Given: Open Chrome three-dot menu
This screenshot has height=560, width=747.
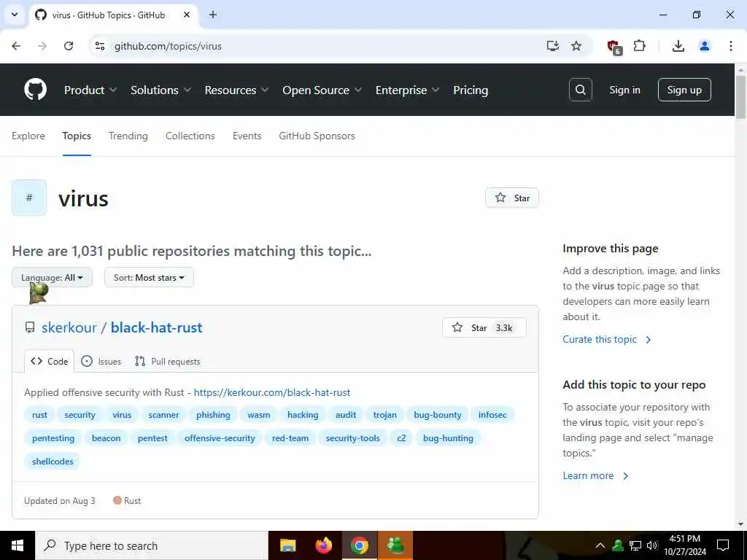Looking at the screenshot, I should [x=730, y=46].
